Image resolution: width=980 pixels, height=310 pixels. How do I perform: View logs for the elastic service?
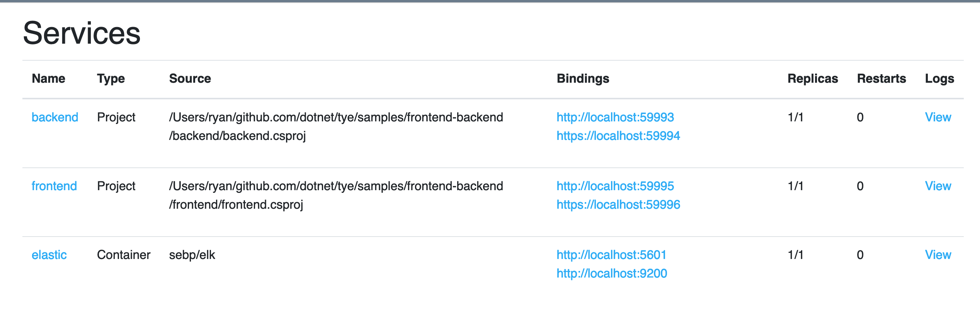[x=938, y=255]
